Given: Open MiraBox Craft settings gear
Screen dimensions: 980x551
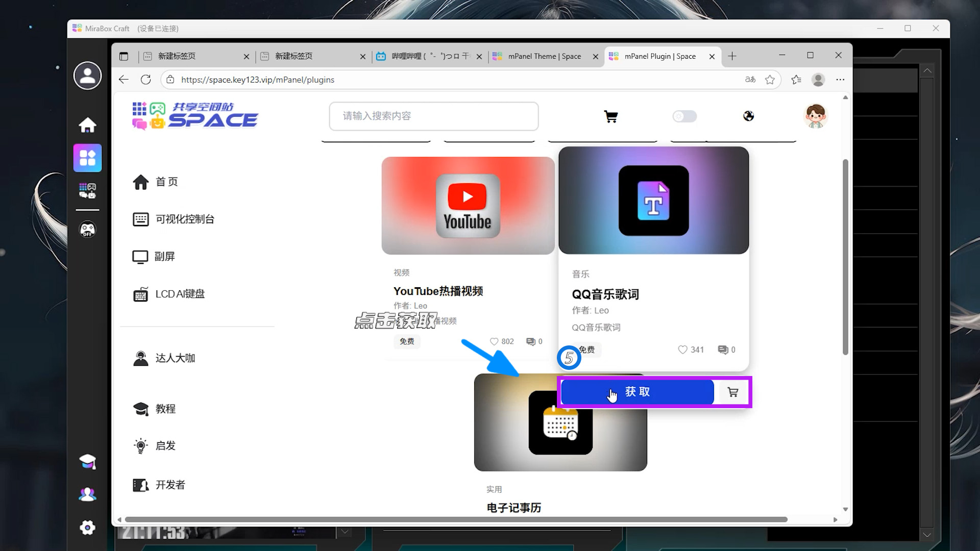Looking at the screenshot, I should 87,528.
